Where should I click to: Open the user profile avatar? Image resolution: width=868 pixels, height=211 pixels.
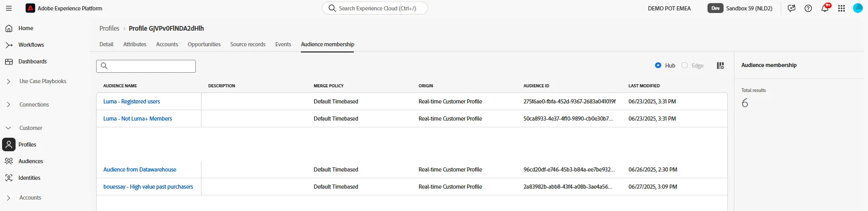(x=858, y=8)
